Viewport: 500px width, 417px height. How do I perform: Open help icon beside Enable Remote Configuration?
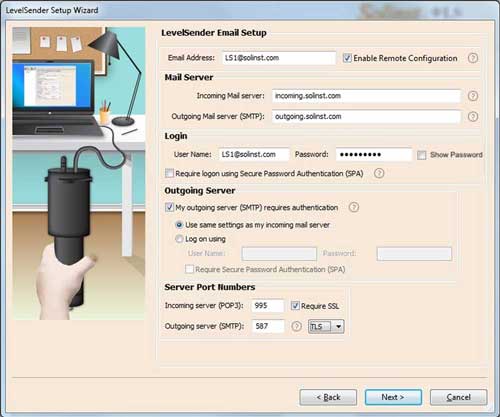click(473, 58)
